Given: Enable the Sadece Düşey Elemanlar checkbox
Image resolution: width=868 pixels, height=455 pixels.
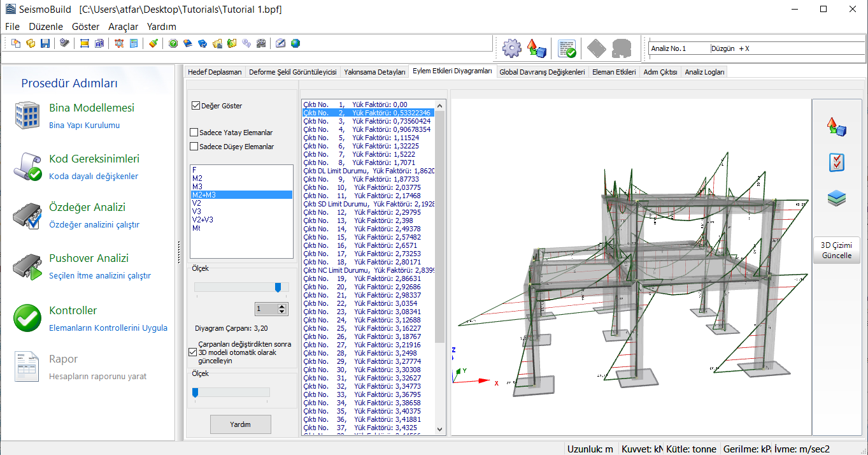Looking at the screenshot, I should coord(194,147).
